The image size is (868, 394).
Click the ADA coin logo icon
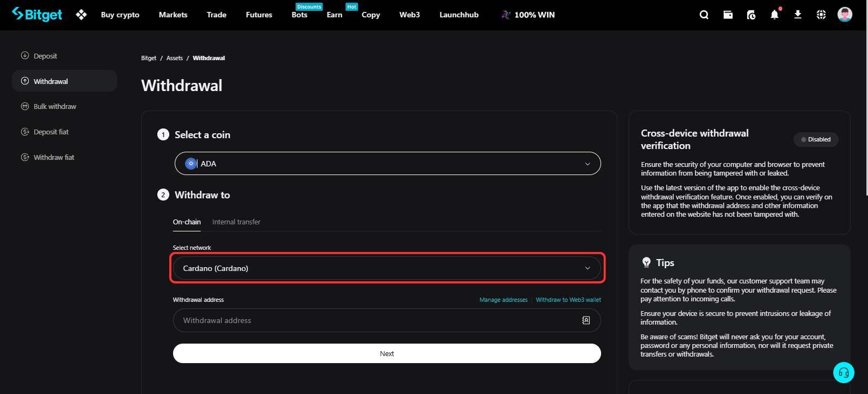191,164
